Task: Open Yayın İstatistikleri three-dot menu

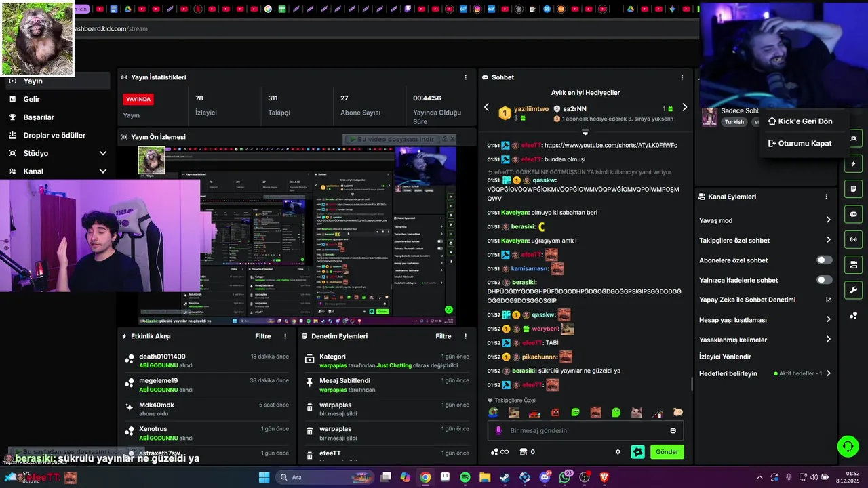Action: point(465,77)
